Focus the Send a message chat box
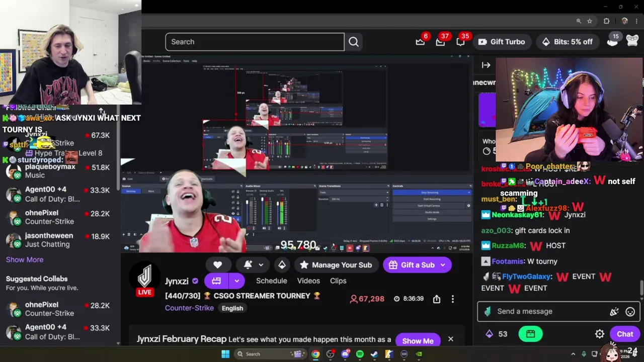Image resolution: width=644 pixels, height=362 pixels. (x=558, y=311)
